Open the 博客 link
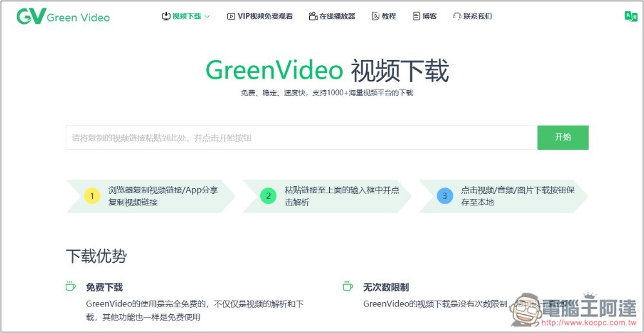 430,16
